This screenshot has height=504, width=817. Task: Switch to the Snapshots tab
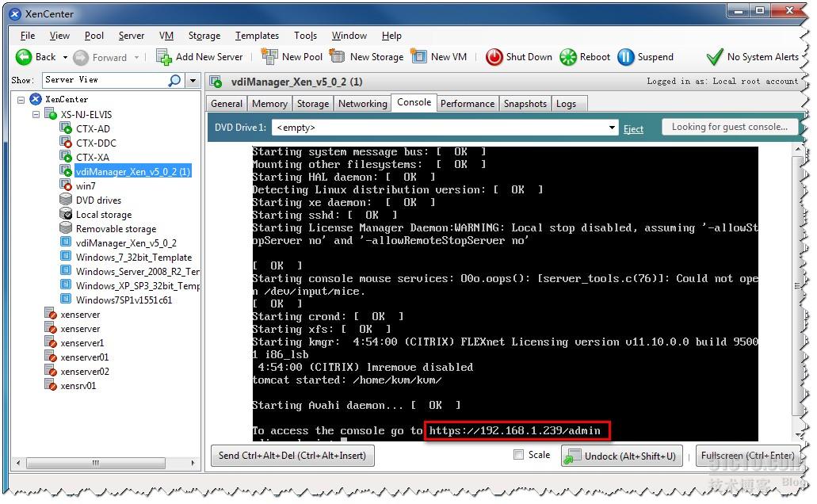tap(525, 104)
